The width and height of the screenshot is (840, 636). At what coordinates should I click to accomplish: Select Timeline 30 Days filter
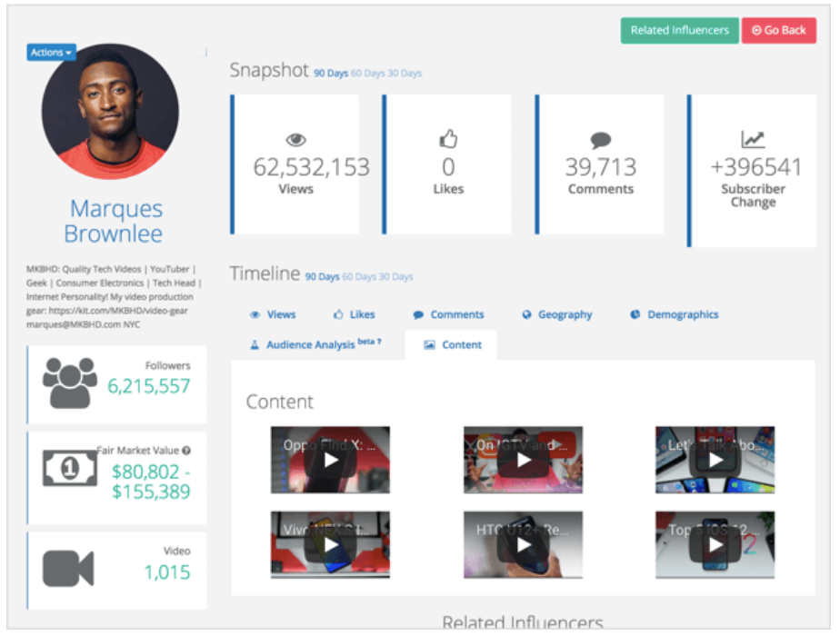[395, 277]
